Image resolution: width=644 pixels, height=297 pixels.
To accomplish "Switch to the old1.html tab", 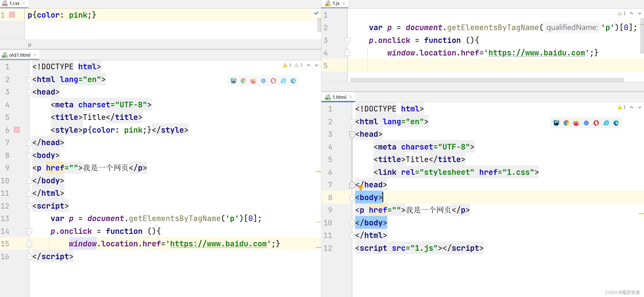I will pyautogui.click(x=19, y=55).
